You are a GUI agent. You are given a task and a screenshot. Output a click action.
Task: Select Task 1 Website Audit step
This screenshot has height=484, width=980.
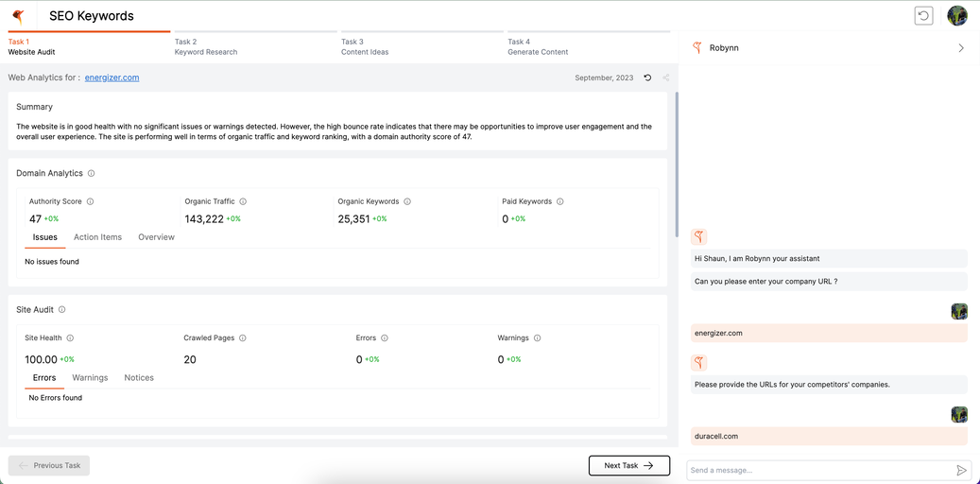pyautogui.click(x=89, y=43)
